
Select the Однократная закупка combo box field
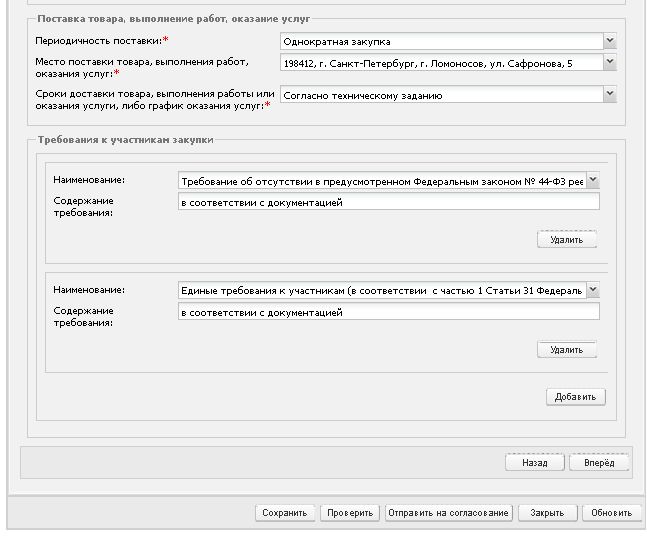pyautogui.click(x=442, y=41)
